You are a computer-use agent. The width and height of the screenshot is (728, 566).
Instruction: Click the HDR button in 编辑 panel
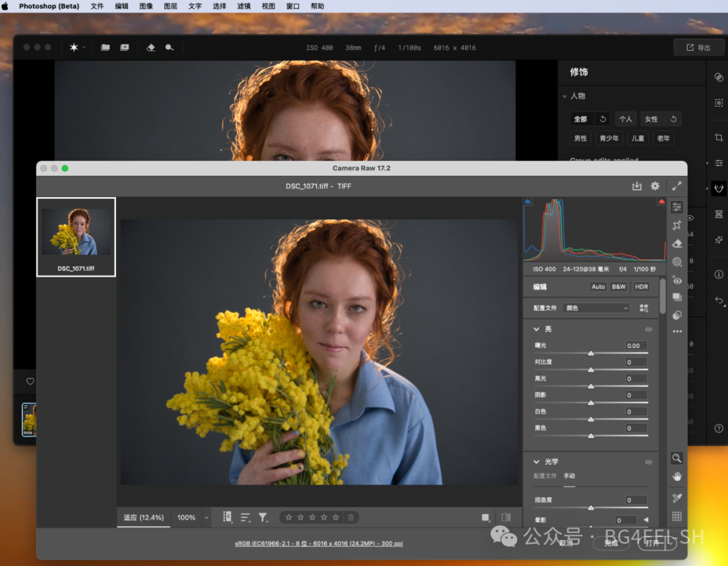641,287
